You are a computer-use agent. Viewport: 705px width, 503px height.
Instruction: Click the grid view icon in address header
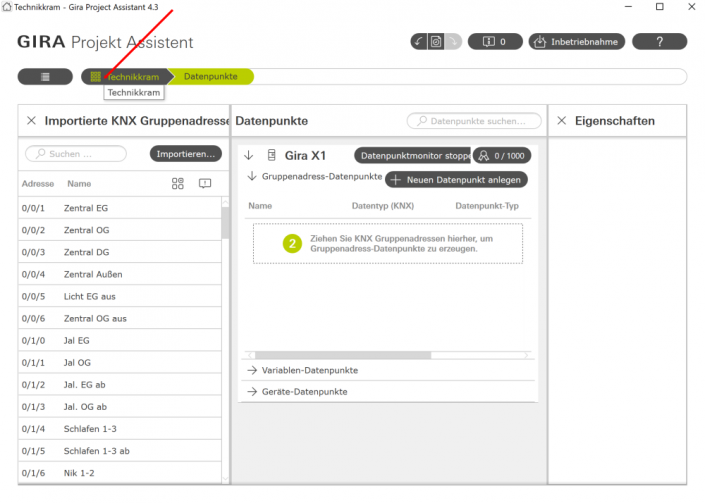[178, 183]
